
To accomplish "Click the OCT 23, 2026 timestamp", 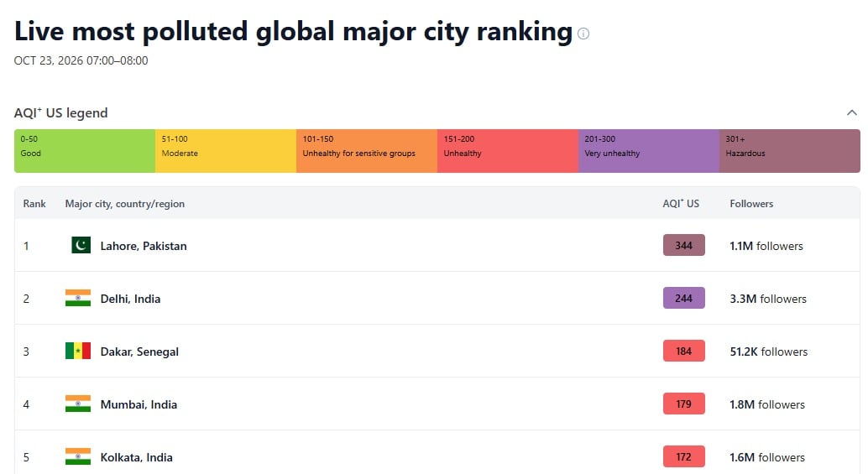I will 81,61.
